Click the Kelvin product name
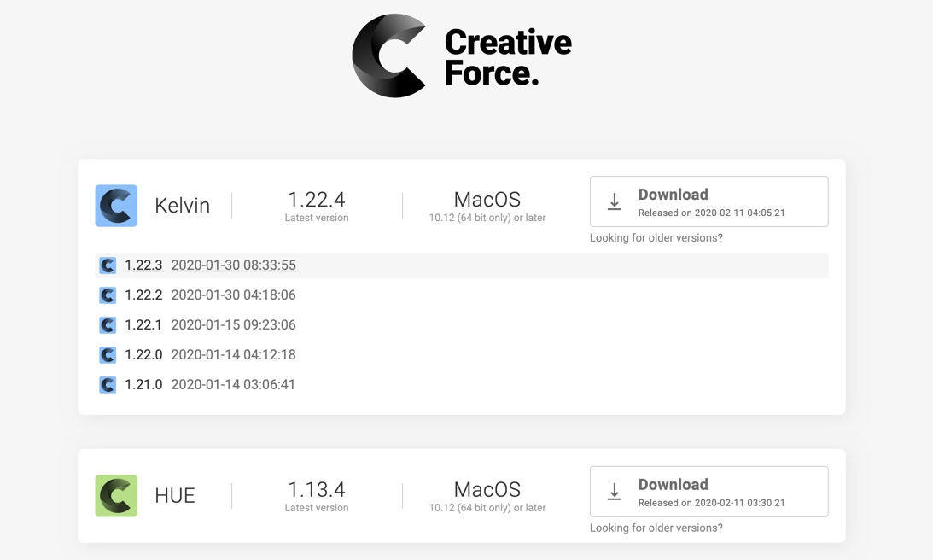This screenshot has height=560, width=933. click(x=182, y=206)
